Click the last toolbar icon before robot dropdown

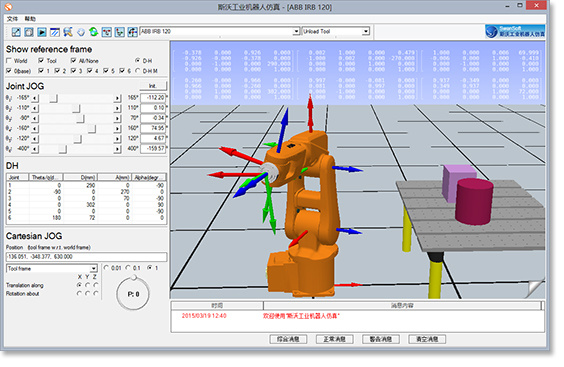click(x=132, y=32)
